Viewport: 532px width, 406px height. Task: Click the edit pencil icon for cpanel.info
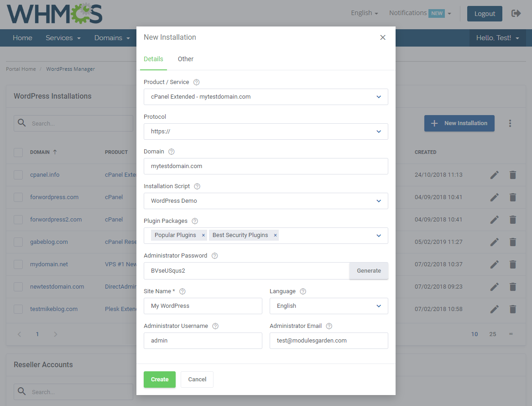point(495,174)
